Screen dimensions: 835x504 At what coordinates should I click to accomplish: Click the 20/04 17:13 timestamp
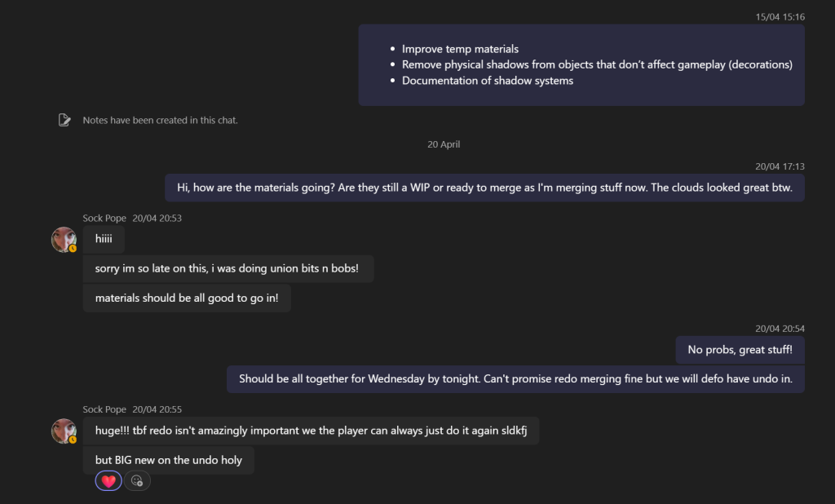click(780, 166)
